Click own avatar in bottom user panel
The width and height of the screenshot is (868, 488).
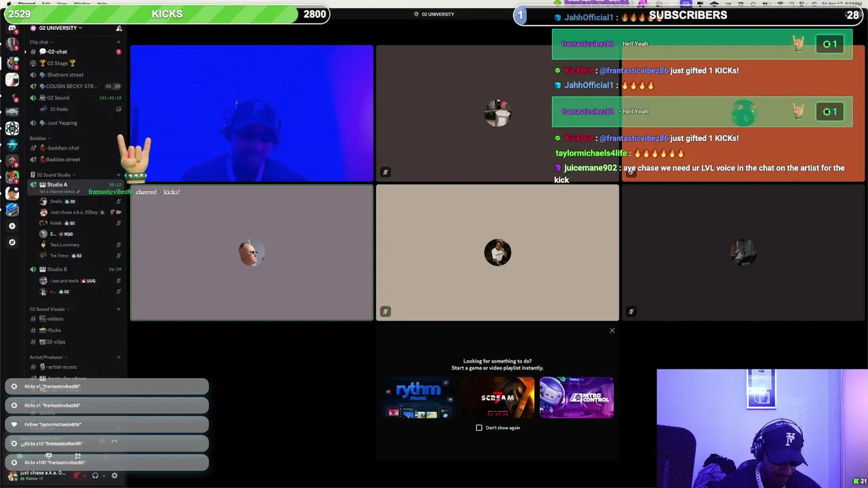click(x=12, y=476)
